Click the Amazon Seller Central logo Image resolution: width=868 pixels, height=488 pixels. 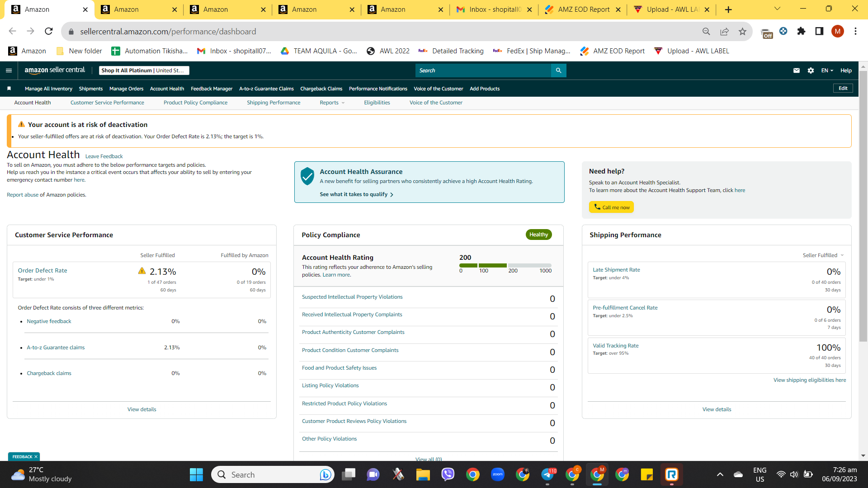55,70
